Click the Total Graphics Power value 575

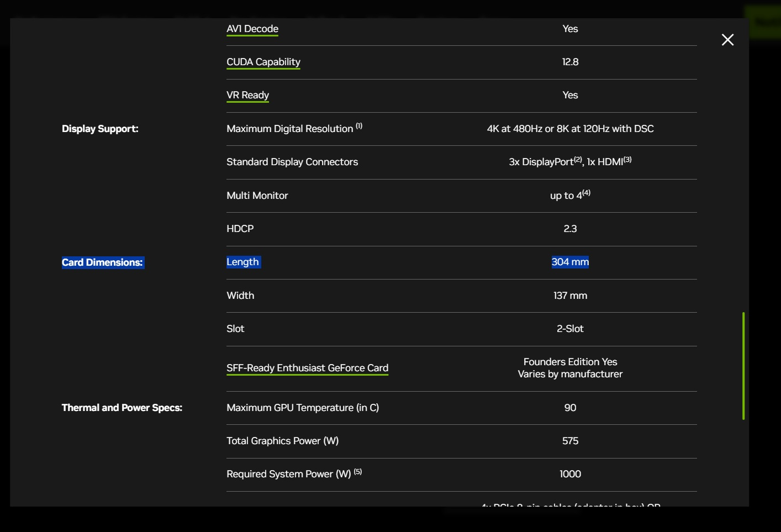click(570, 441)
